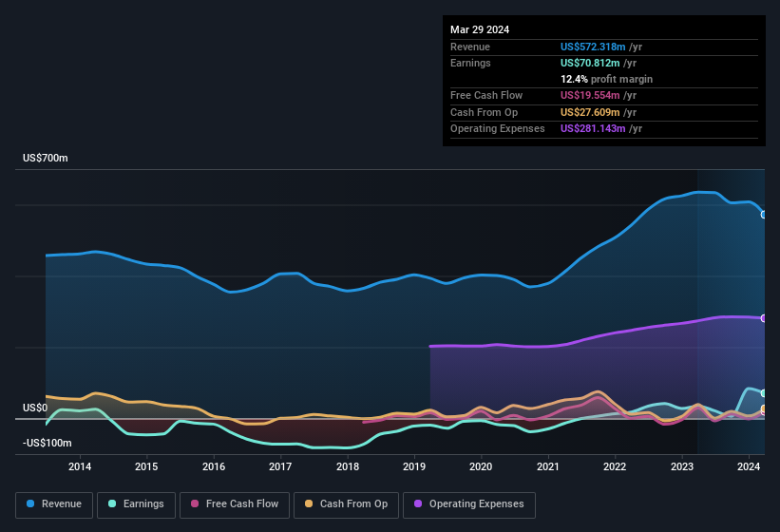Image resolution: width=780 pixels, height=532 pixels.
Task: Click the -US$100m y-axis label
Action: click(48, 443)
